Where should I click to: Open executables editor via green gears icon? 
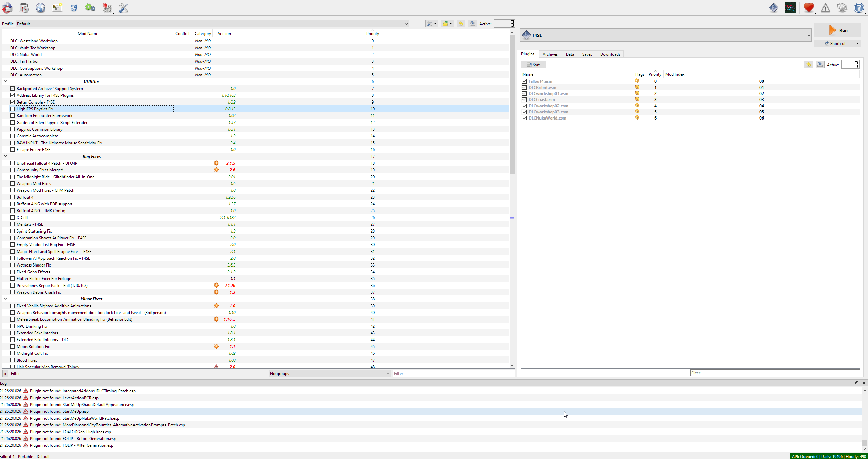[x=90, y=8]
